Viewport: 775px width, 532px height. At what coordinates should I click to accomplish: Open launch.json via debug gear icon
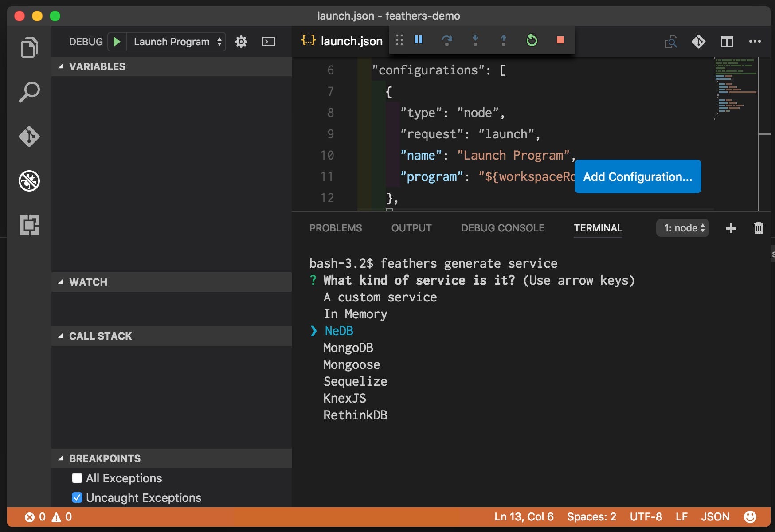[241, 42]
